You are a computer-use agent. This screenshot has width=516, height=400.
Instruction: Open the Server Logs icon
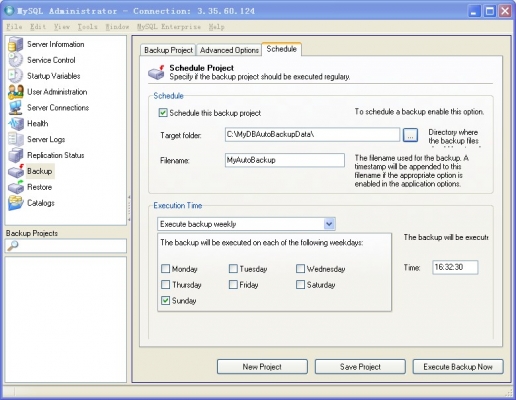tap(15, 139)
